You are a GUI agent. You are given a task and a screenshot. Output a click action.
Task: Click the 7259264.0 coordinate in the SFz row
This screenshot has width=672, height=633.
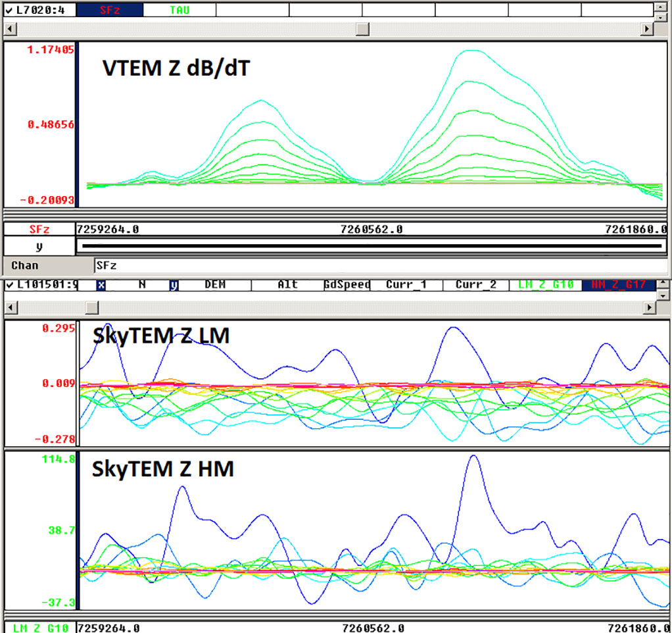click(108, 230)
